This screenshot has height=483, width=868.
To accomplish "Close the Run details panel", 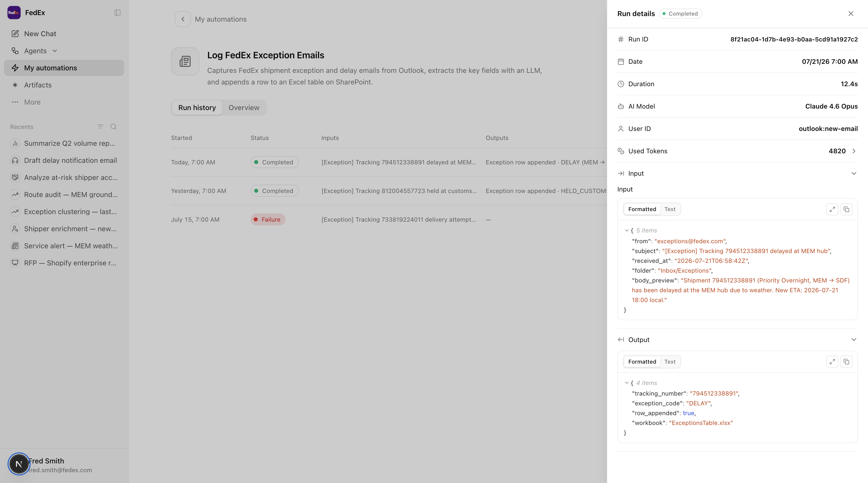I will pos(851,14).
